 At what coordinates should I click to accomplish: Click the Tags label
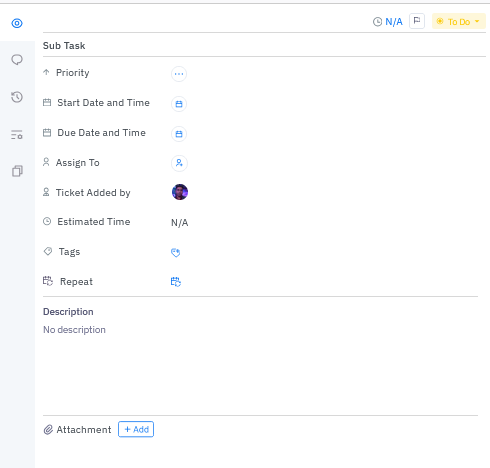[69, 252]
